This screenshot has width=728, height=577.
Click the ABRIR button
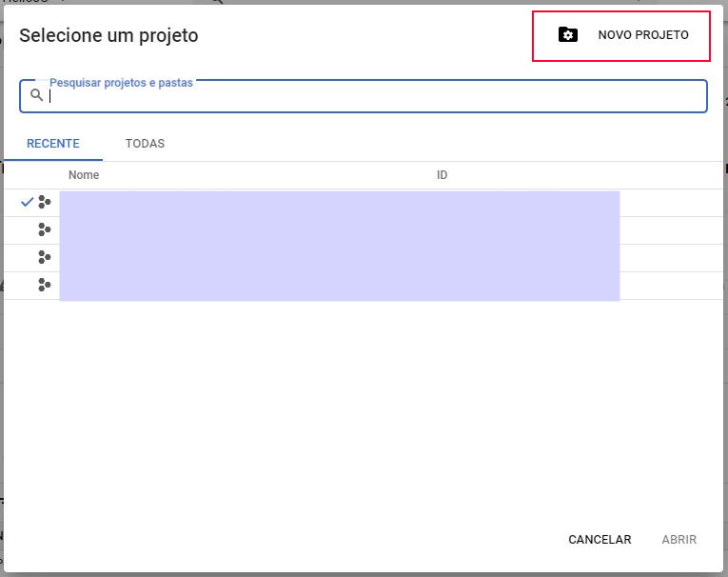coord(679,540)
